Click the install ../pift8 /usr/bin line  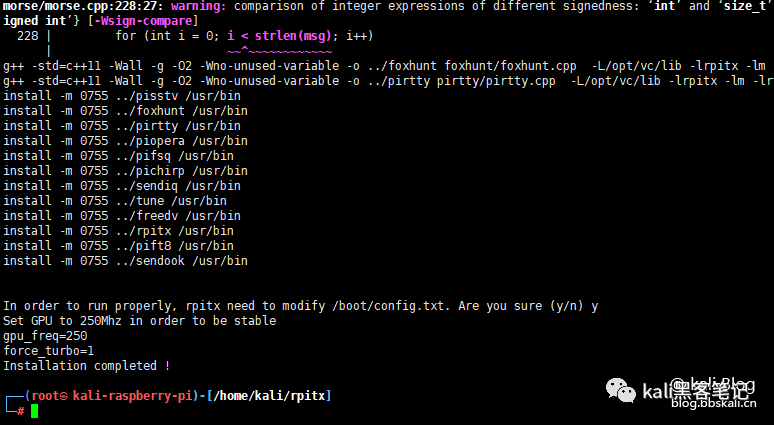(118, 246)
